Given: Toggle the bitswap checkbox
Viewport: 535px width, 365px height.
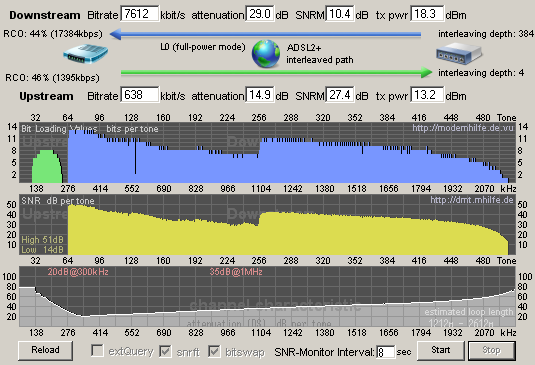Looking at the screenshot, I should click(214, 351).
